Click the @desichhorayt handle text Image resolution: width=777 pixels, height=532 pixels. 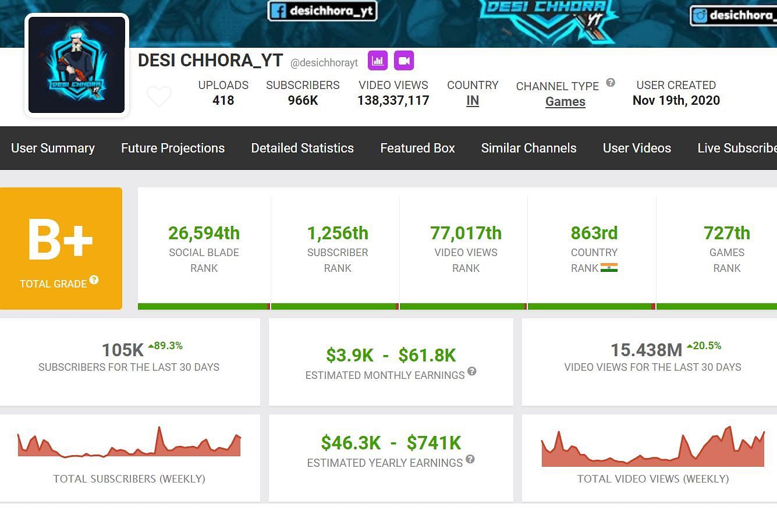point(324,62)
